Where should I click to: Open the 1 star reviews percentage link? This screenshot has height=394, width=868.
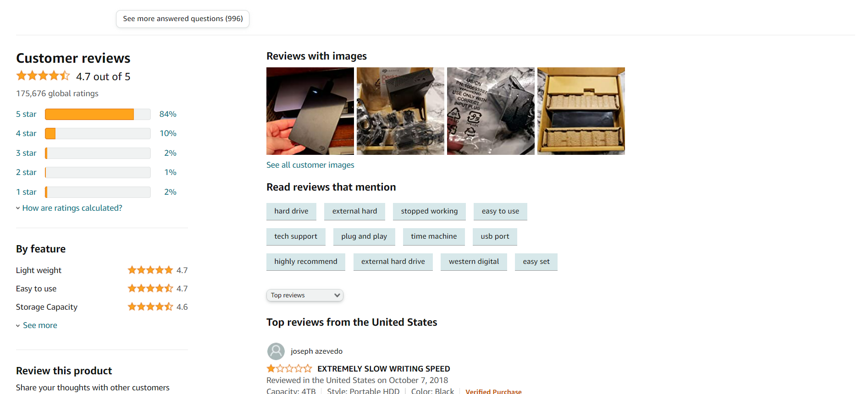coord(170,192)
